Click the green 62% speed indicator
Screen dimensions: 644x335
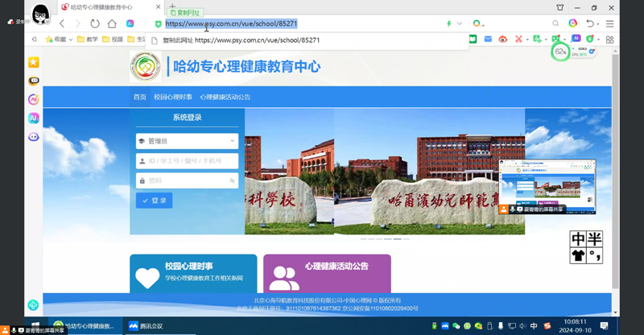click(560, 52)
